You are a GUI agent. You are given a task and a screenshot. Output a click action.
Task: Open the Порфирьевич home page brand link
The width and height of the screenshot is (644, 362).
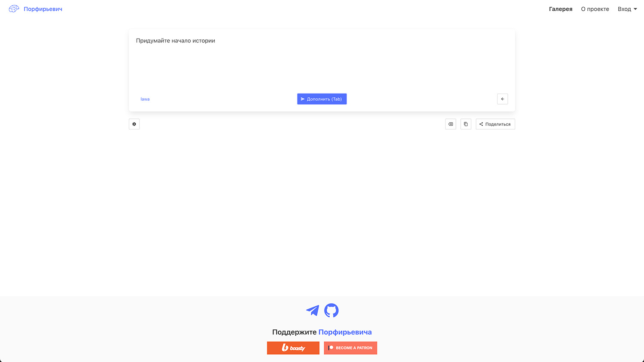[43, 9]
